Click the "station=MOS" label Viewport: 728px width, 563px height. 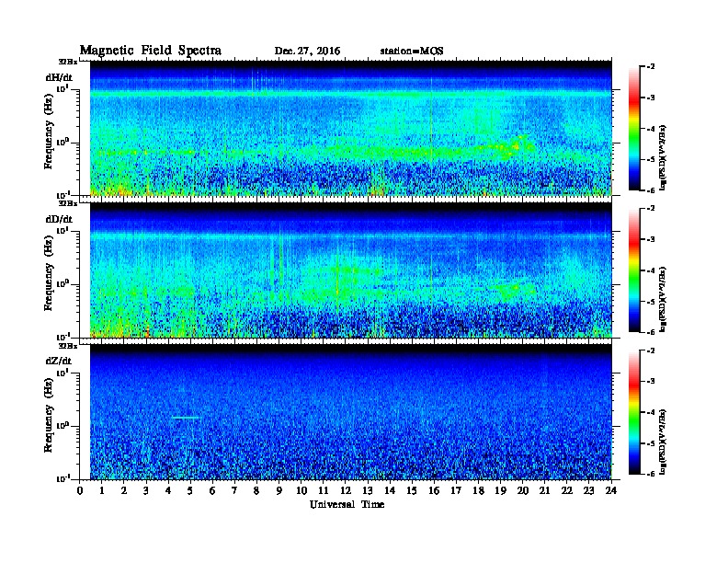coord(412,52)
